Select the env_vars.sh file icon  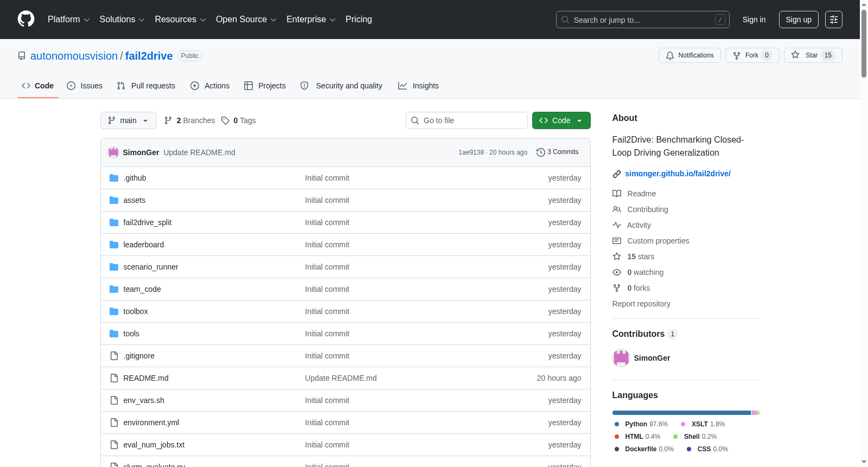click(114, 400)
